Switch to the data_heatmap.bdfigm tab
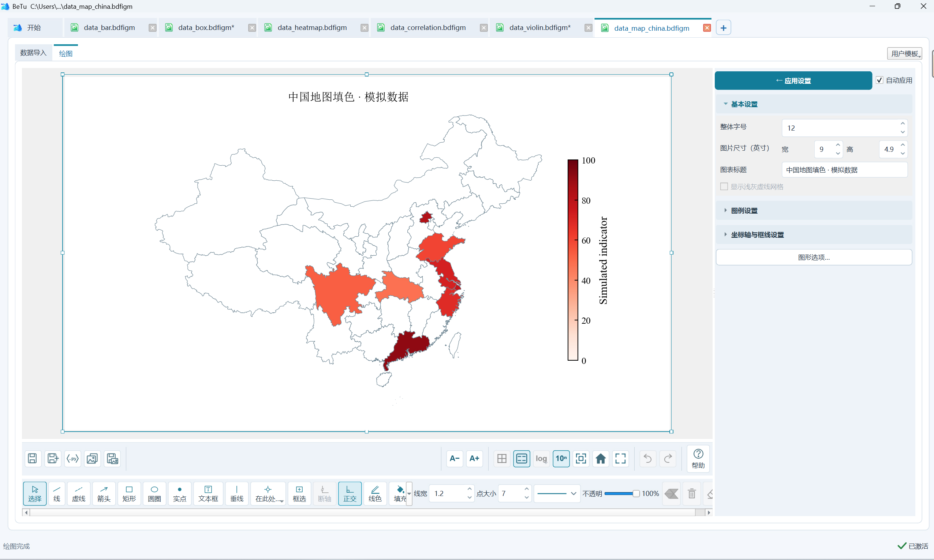This screenshot has width=934, height=560. coord(312,27)
